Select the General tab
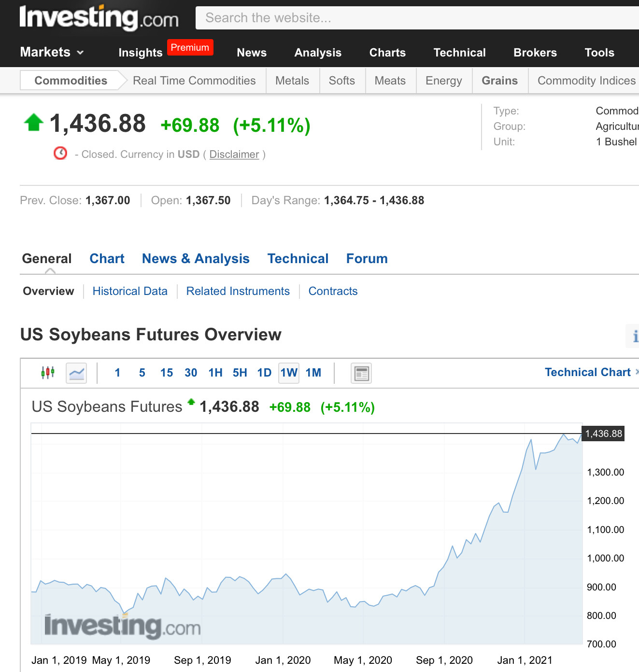639x672 pixels. [x=47, y=259]
